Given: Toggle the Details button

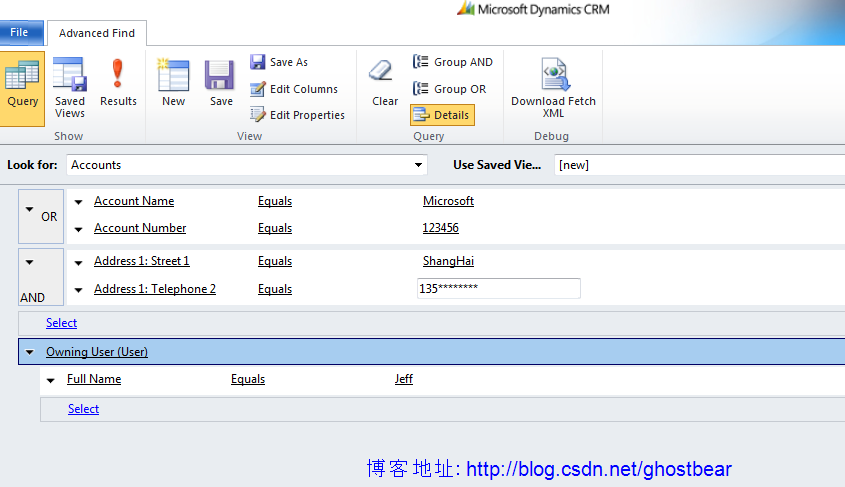Looking at the screenshot, I should pyautogui.click(x=442, y=115).
